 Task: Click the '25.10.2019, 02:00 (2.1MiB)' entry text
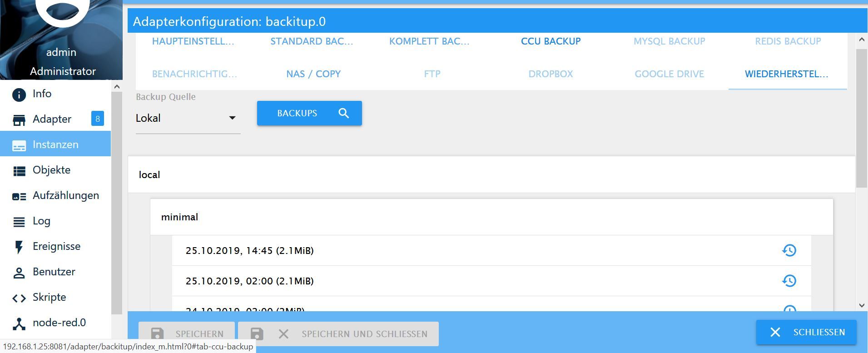point(249,281)
